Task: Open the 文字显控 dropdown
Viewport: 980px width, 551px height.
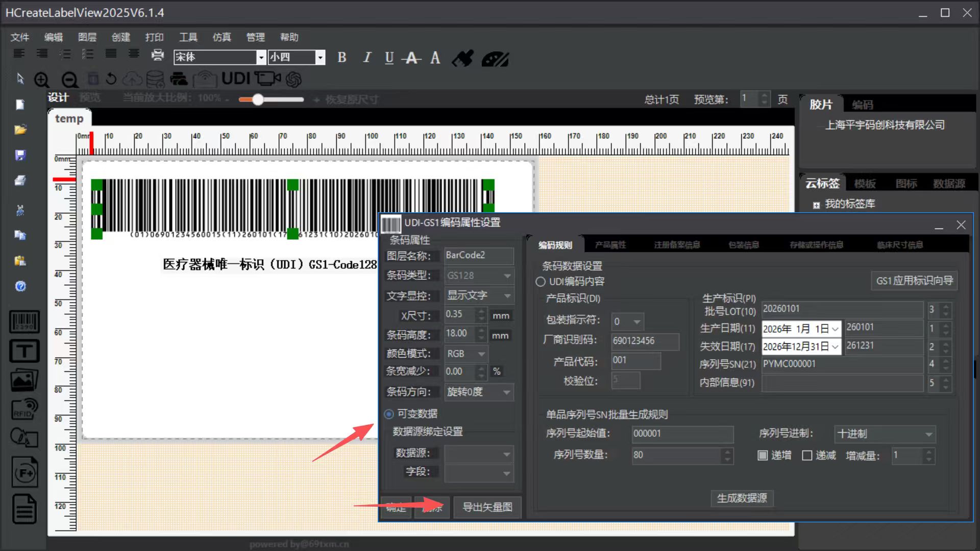Action: click(478, 296)
